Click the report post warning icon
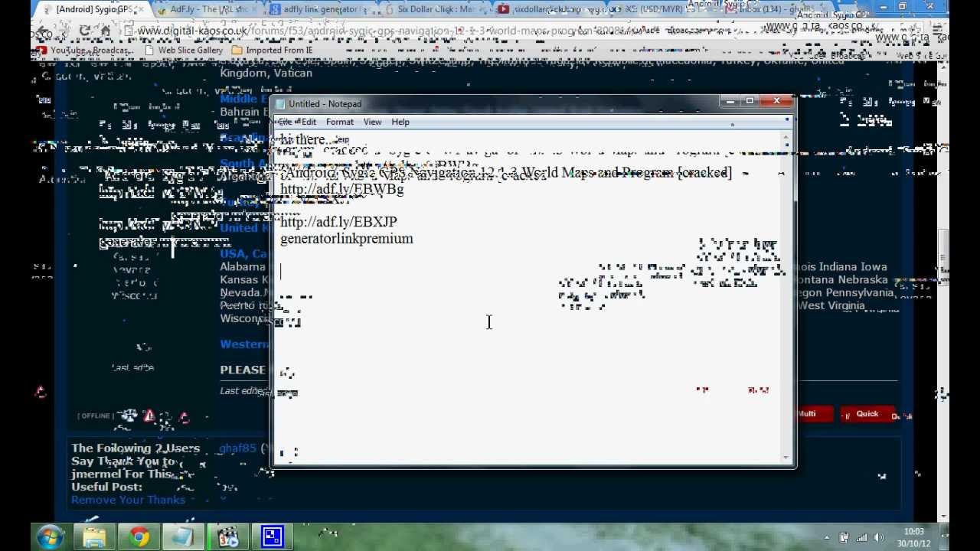Screen dimensions: 980x551 click(150, 416)
